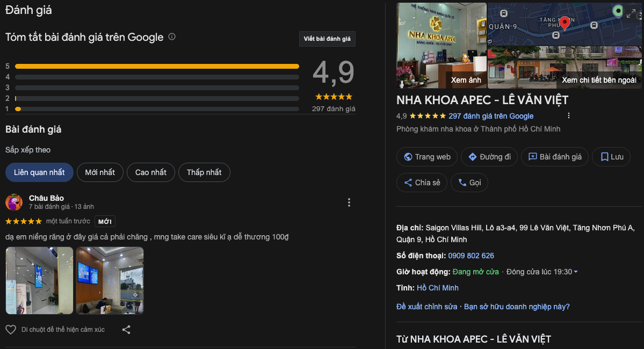Click the red map pin marker
This screenshot has width=644, height=349.
pos(565,25)
